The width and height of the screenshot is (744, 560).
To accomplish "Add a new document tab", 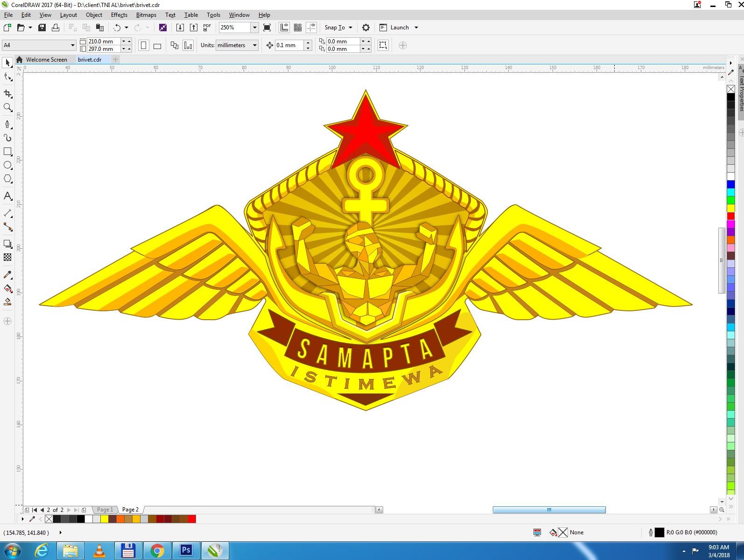I will [116, 59].
